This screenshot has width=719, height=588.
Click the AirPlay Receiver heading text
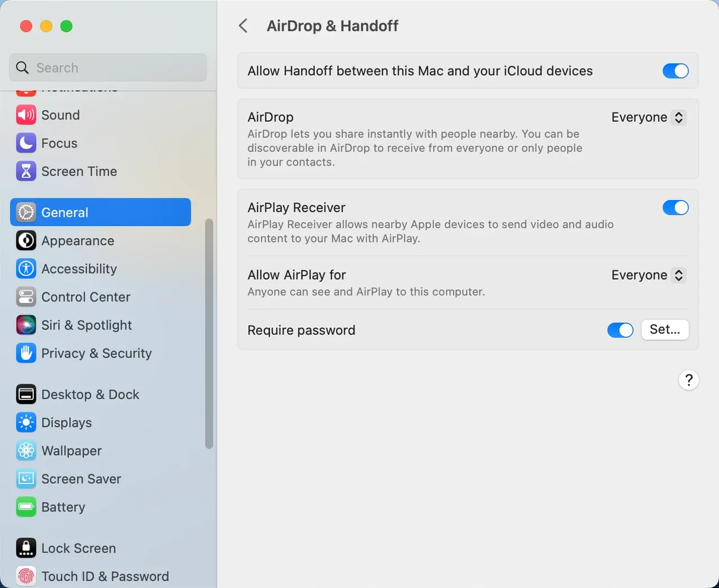coord(297,208)
